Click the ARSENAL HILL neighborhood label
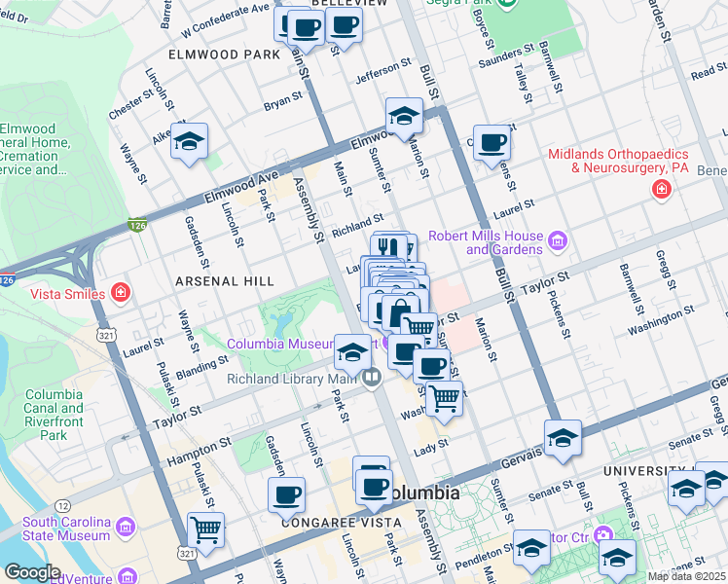The image size is (728, 584). pyautogui.click(x=225, y=281)
